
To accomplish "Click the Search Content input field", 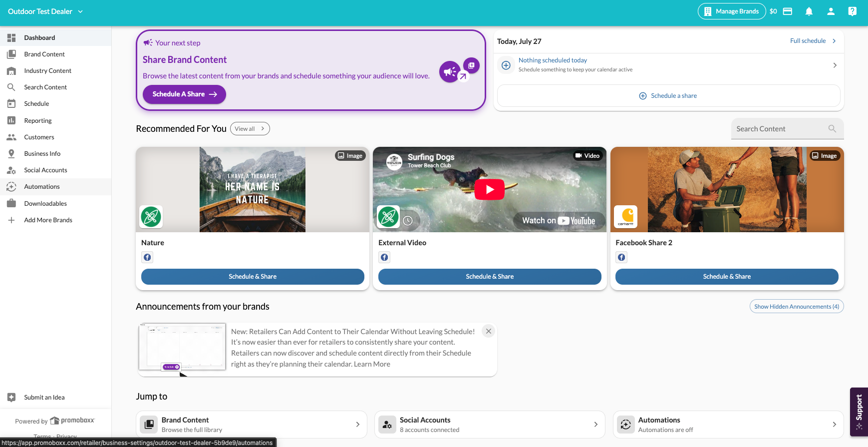I will 788,129.
